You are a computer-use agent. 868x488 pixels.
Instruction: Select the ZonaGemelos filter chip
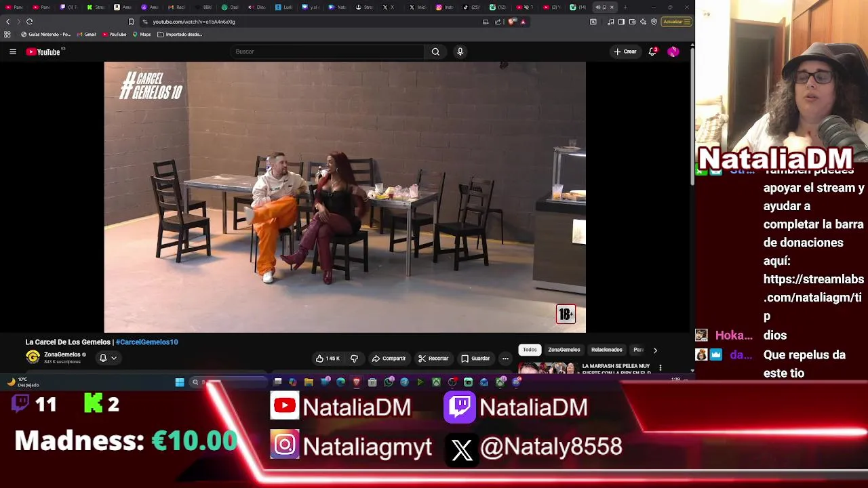(x=564, y=350)
